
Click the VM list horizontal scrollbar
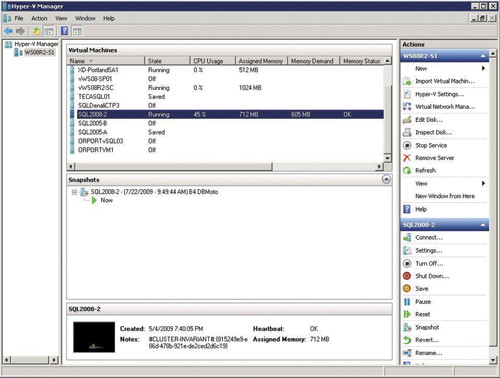[x=173, y=166]
